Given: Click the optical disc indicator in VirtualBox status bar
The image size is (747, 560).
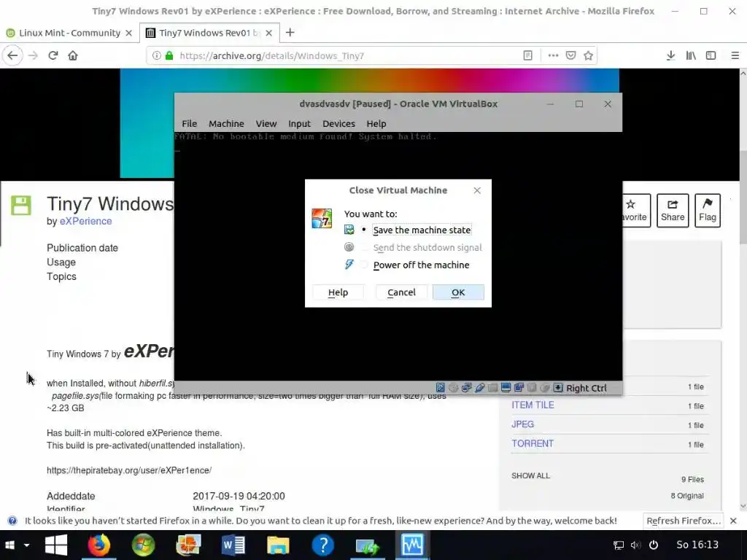Looking at the screenshot, I should pos(454,388).
